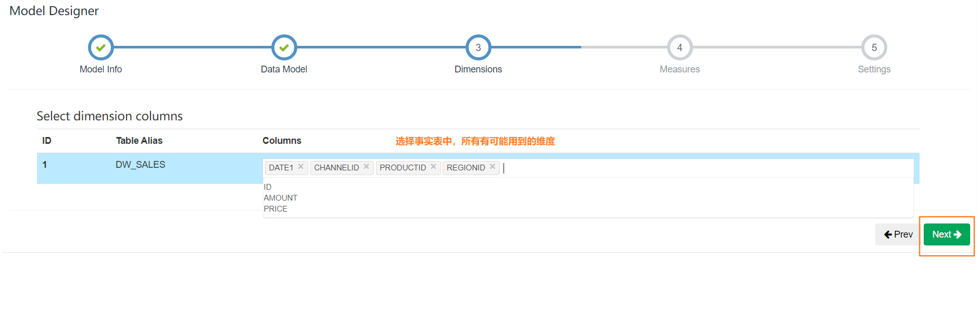Viewport: 980px width, 310px height.
Task: Click the Data Model step label
Action: pyautogui.click(x=284, y=69)
